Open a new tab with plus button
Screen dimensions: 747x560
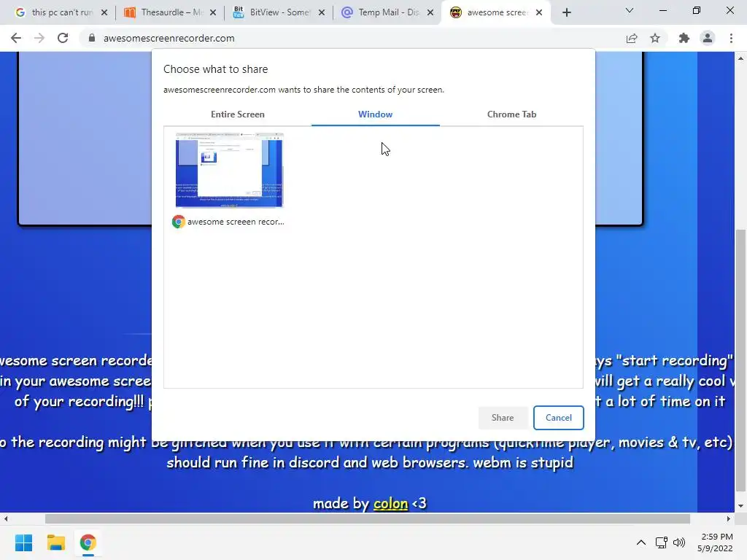[x=566, y=13]
